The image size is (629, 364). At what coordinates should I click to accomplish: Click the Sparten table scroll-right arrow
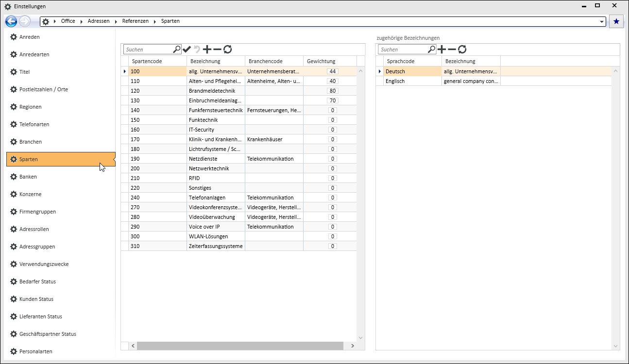click(353, 346)
